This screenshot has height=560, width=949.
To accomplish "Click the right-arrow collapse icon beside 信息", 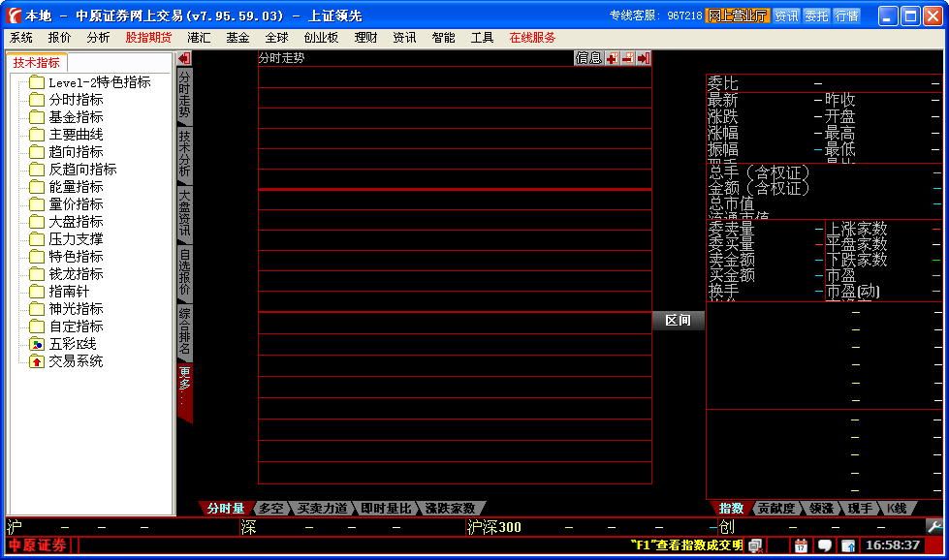I will click(644, 58).
